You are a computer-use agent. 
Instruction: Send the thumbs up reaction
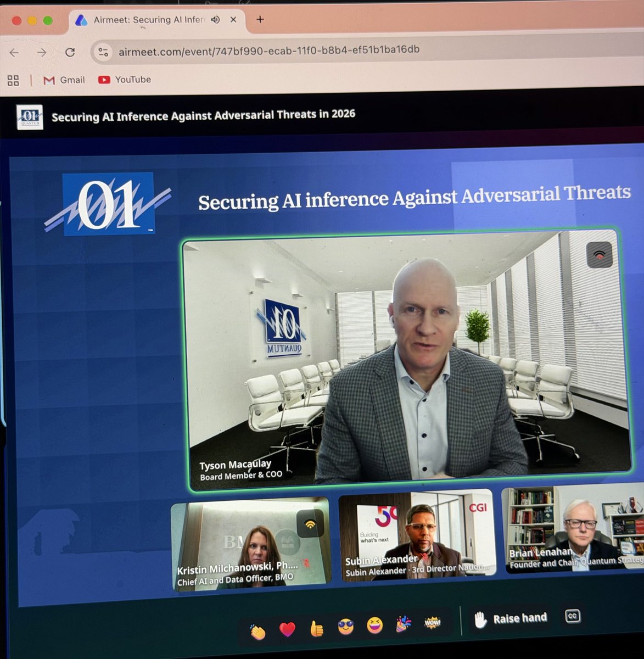click(x=317, y=628)
